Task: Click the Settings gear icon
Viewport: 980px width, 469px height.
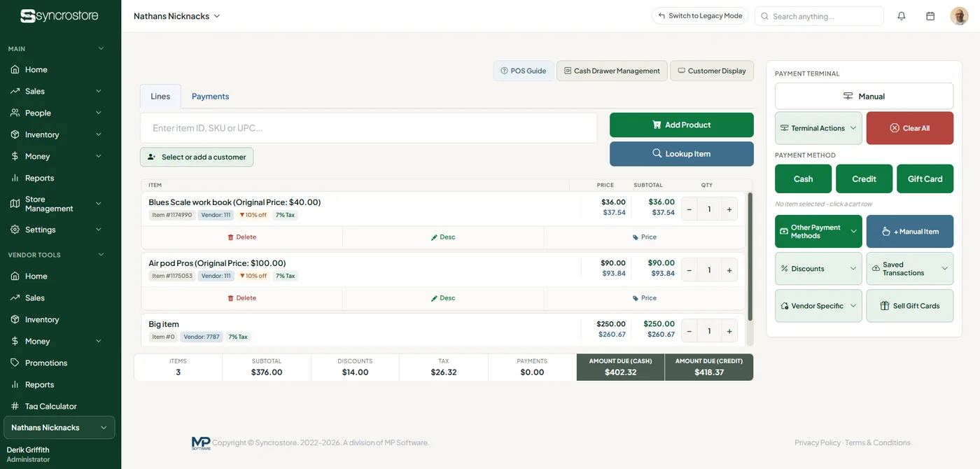Action: click(15, 230)
